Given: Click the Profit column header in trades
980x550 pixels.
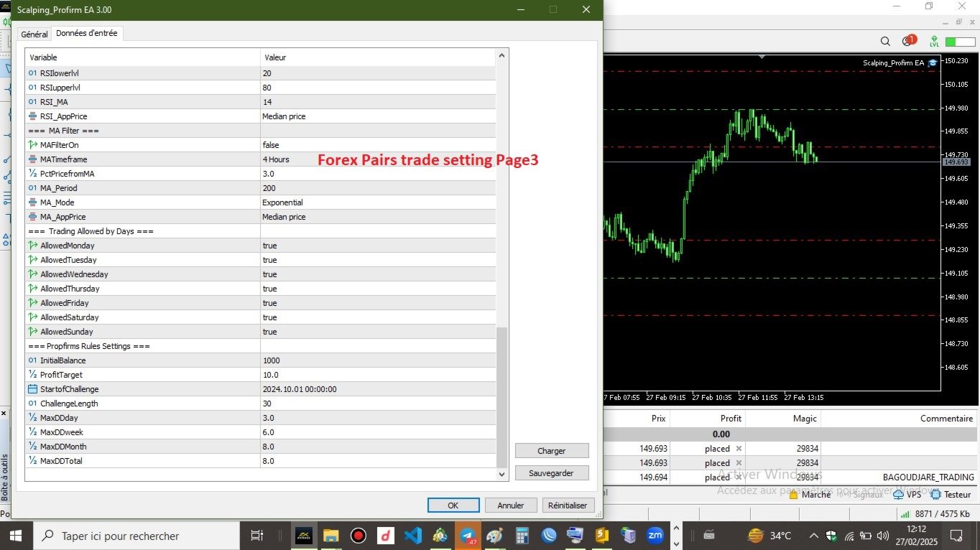Looking at the screenshot, I should [731, 418].
